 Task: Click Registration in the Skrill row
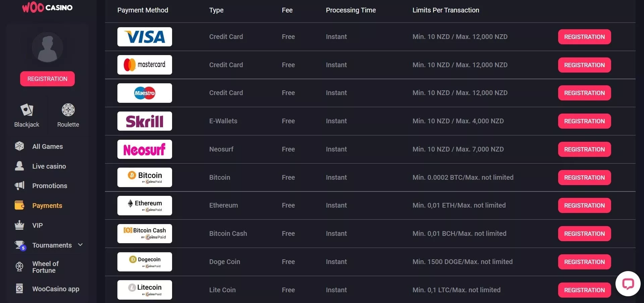click(x=584, y=121)
